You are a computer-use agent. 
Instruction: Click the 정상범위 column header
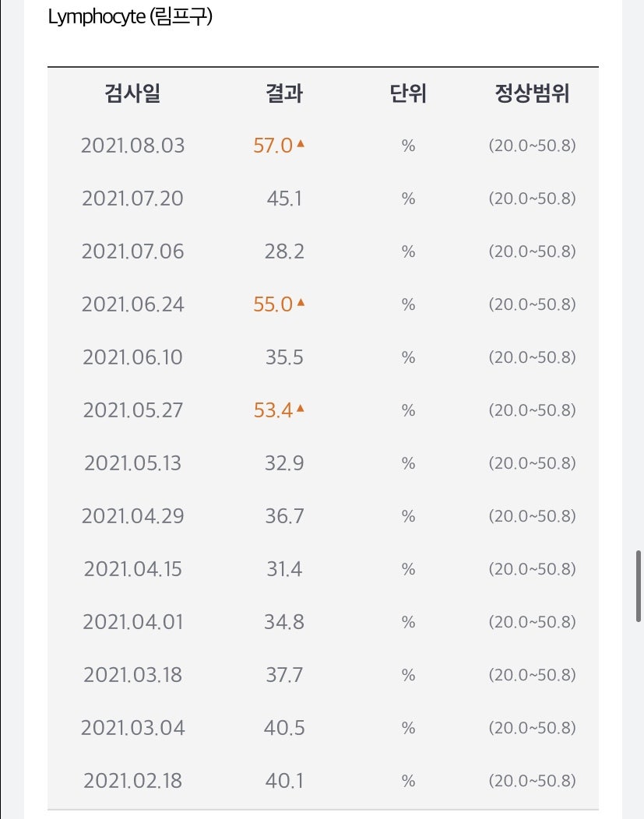[532, 93]
